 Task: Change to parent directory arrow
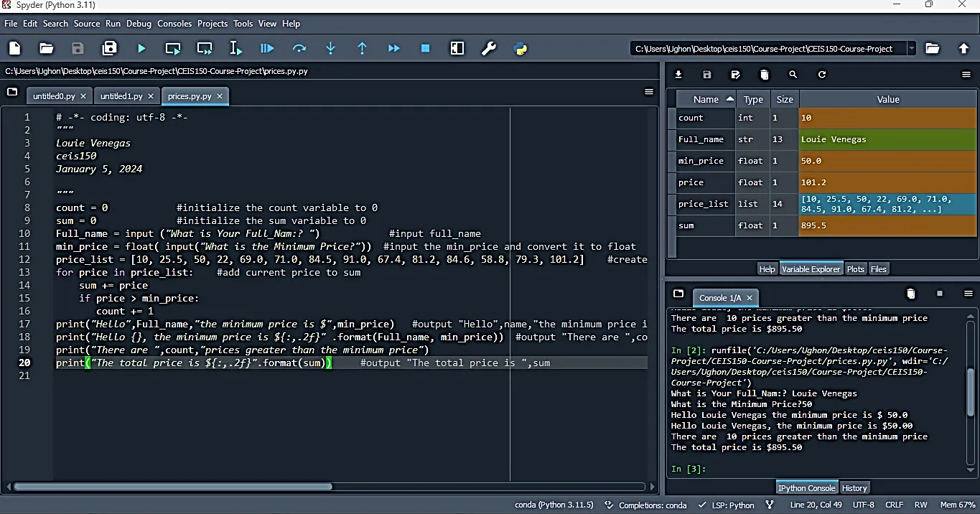point(964,48)
